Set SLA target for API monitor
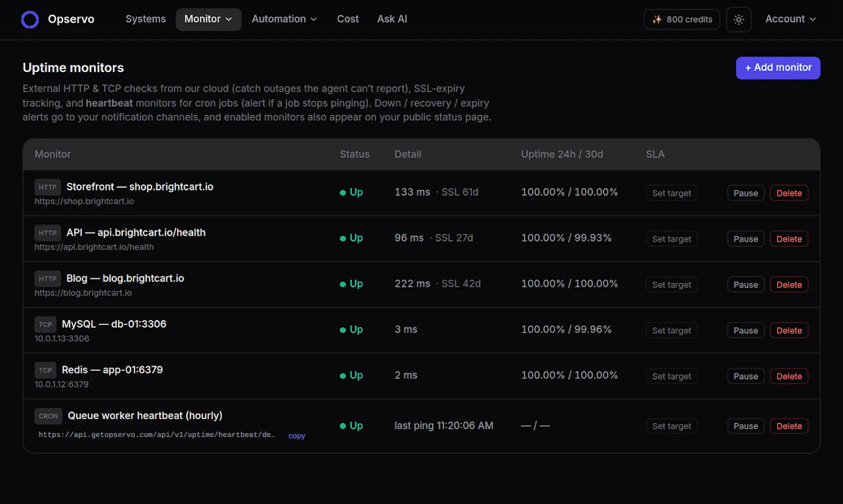Screen dimensions: 843x504 point(671,239)
